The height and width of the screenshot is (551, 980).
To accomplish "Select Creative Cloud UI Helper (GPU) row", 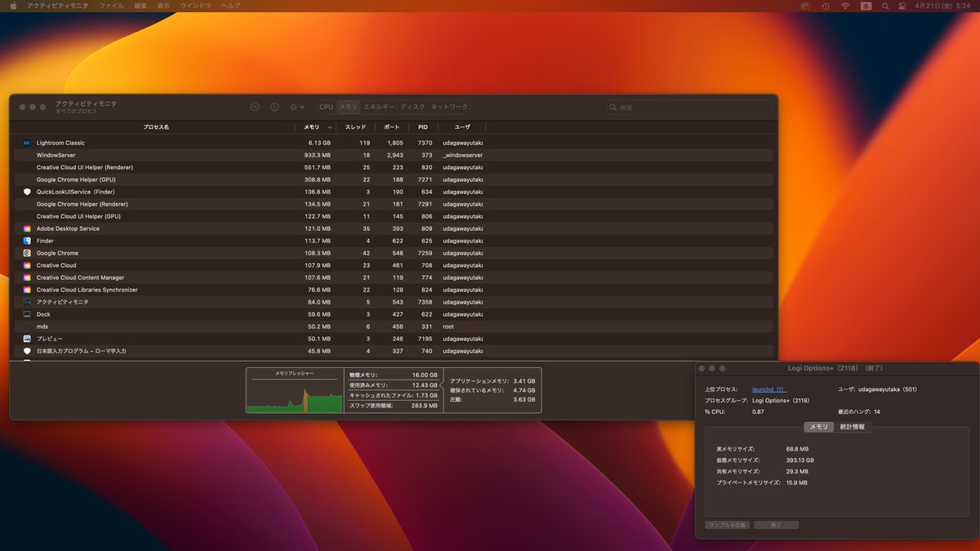I will (x=393, y=216).
